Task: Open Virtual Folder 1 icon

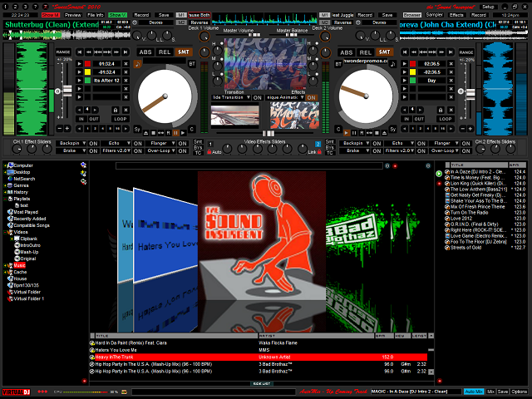Action: click(x=10, y=298)
